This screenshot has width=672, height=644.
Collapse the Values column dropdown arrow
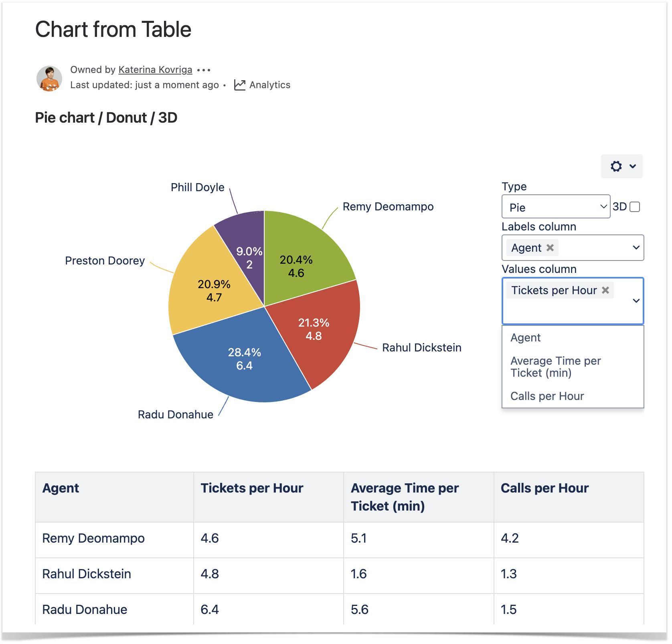pyautogui.click(x=636, y=301)
